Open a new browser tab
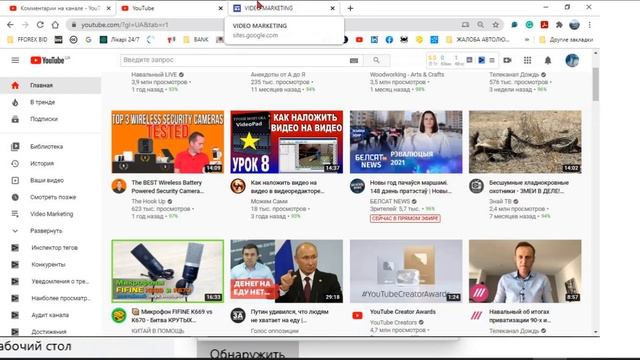This screenshot has width=640, height=360. pyautogui.click(x=350, y=8)
